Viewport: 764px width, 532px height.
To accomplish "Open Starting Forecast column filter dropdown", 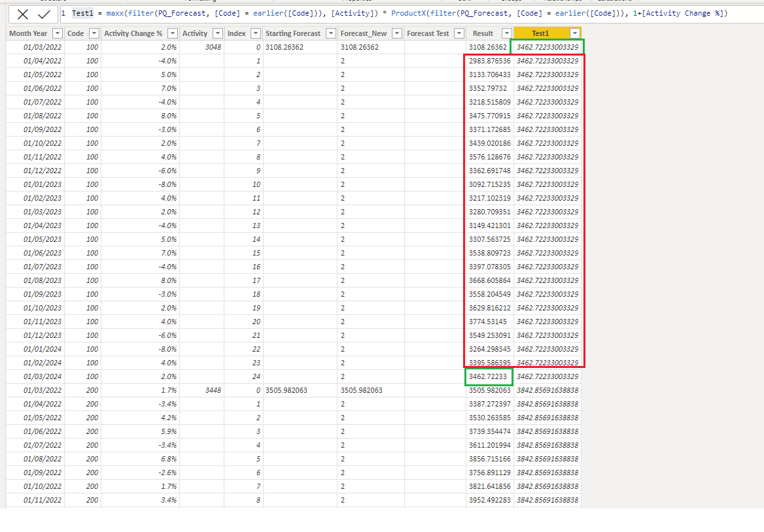I will [331, 33].
